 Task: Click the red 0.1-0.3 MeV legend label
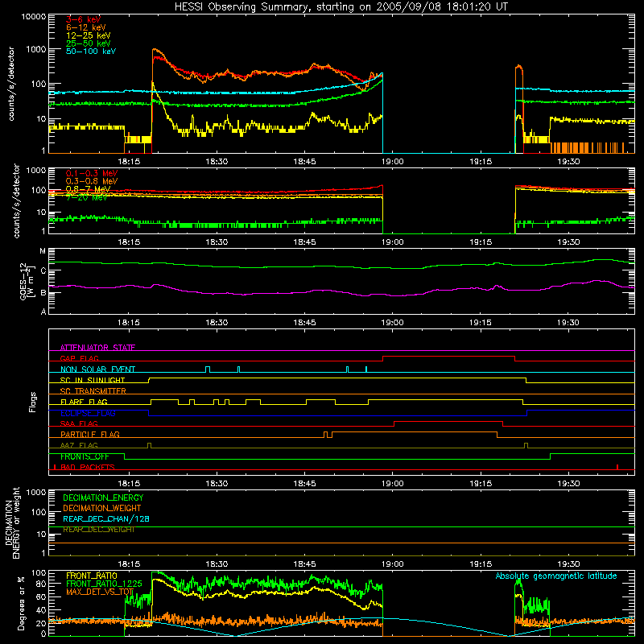[x=92, y=173]
